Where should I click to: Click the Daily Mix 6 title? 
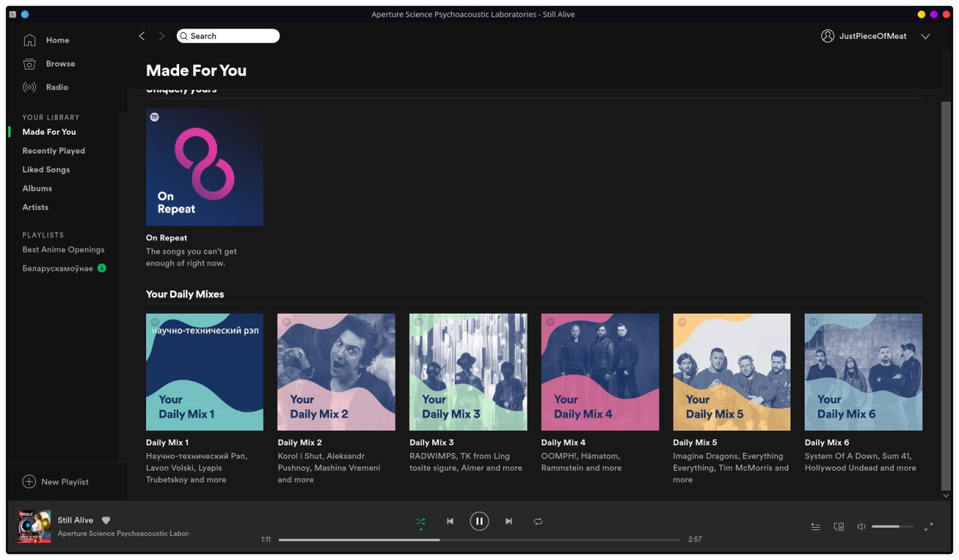click(x=827, y=442)
